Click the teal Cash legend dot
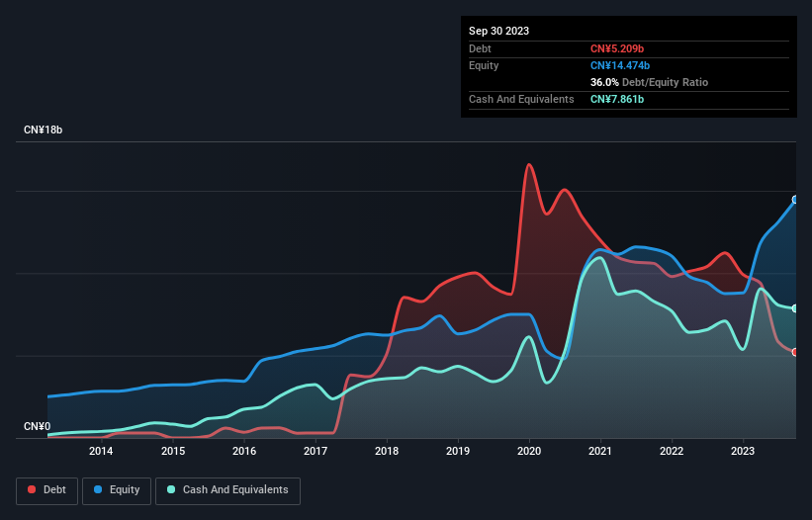The width and height of the screenshot is (812, 520). (171, 489)
